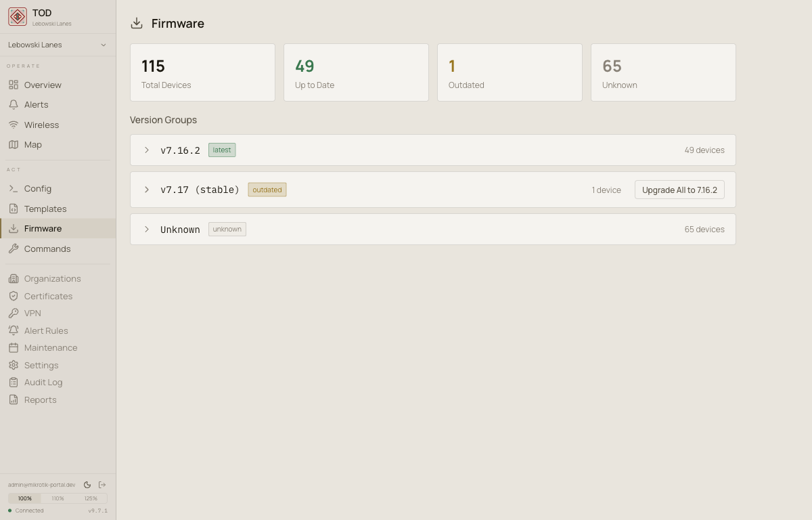812x520 pixels.
Task: Switch zoom to 110%
Action: click(57, 498)
